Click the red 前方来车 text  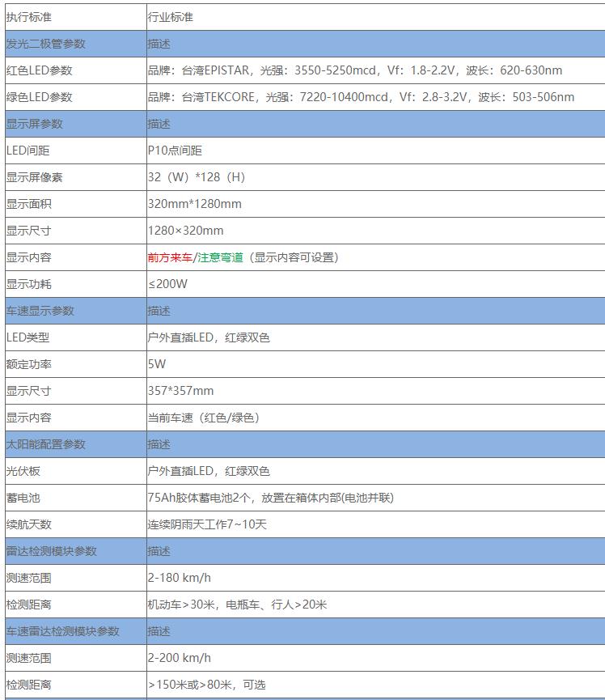point(170,257)
